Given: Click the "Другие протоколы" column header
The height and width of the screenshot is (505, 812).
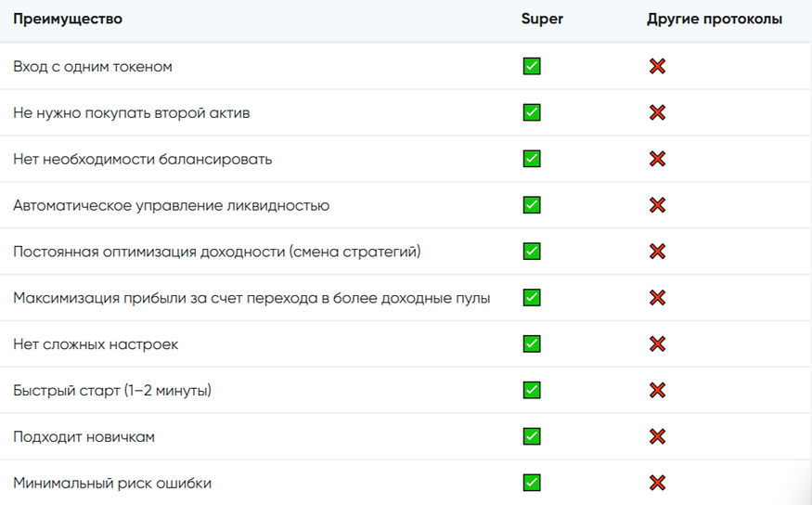Looking at the screenshot, I should coord(715,19).
